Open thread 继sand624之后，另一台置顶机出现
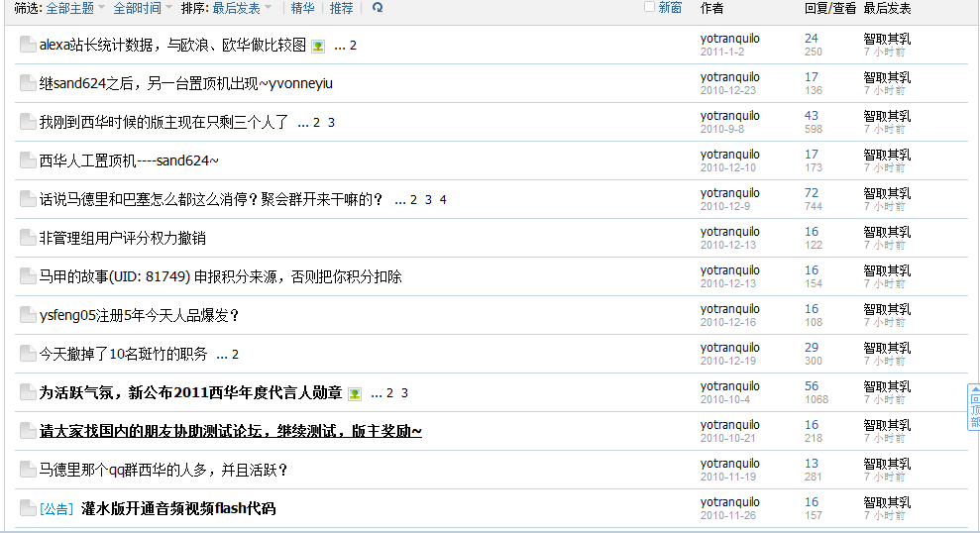980x533 pixels. (x=185, y=84)
